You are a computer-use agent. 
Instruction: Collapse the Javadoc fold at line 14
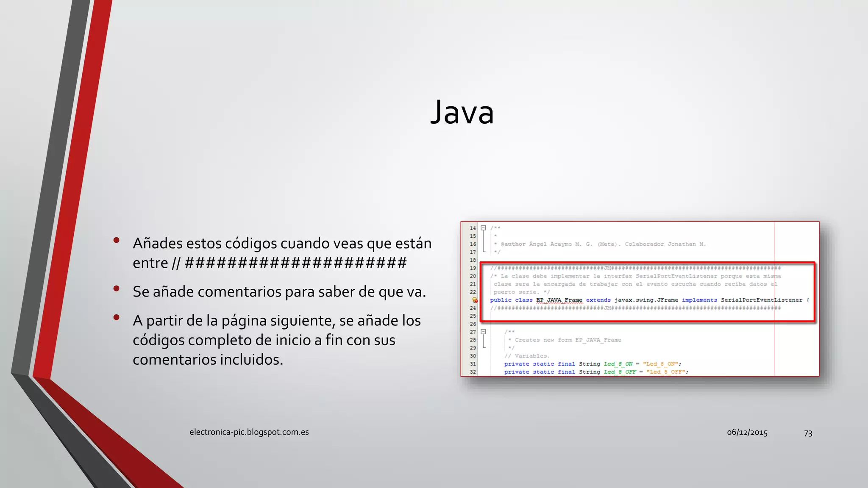pyautogui.click(x=483, y=228)
